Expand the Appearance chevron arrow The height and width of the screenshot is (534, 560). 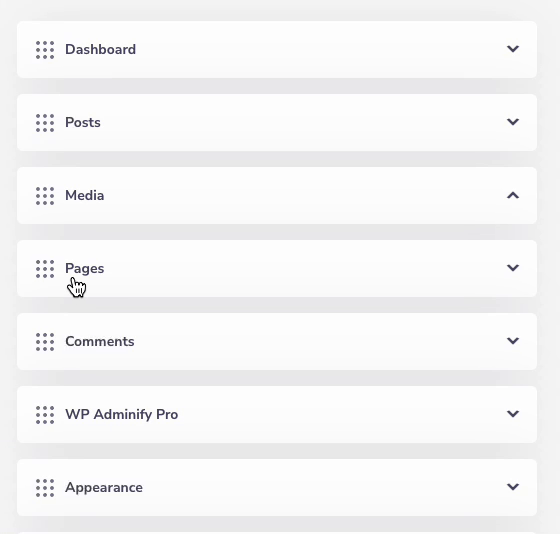click(513, 486)
